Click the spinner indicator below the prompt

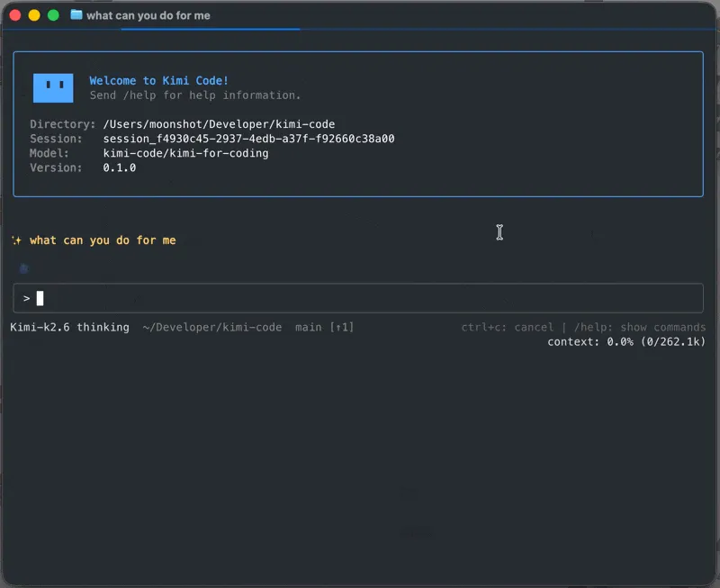[24, 268]
